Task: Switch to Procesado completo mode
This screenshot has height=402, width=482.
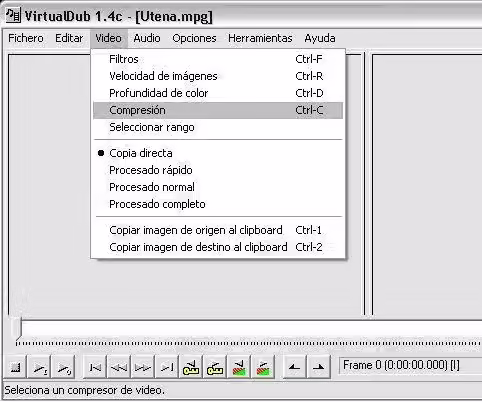Action: point(218,204)
